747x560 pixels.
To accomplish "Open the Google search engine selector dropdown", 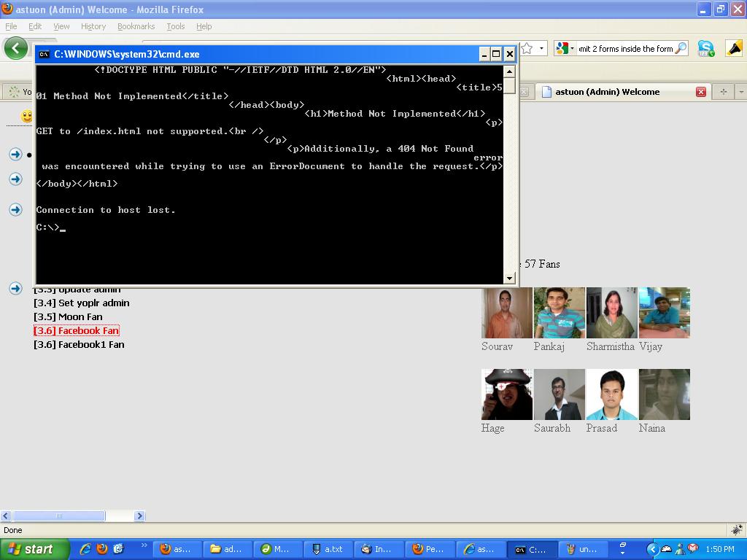I will (565, 48).
